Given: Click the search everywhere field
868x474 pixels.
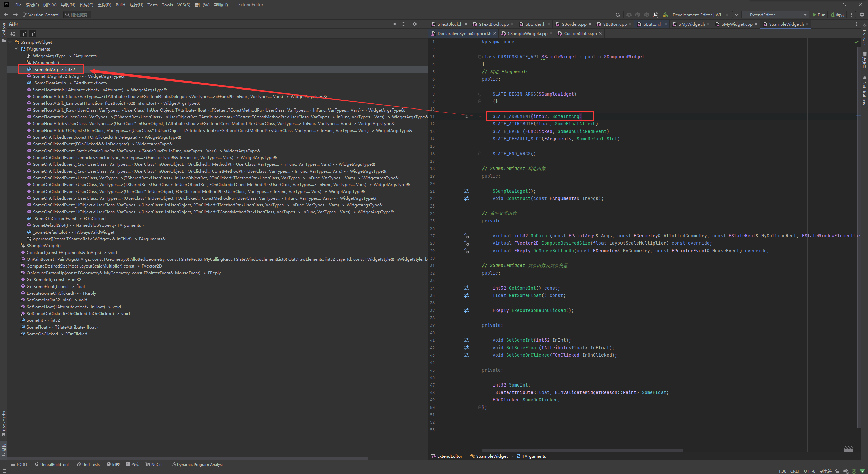Looking at the screenshot, I should (x=78, y=15).
